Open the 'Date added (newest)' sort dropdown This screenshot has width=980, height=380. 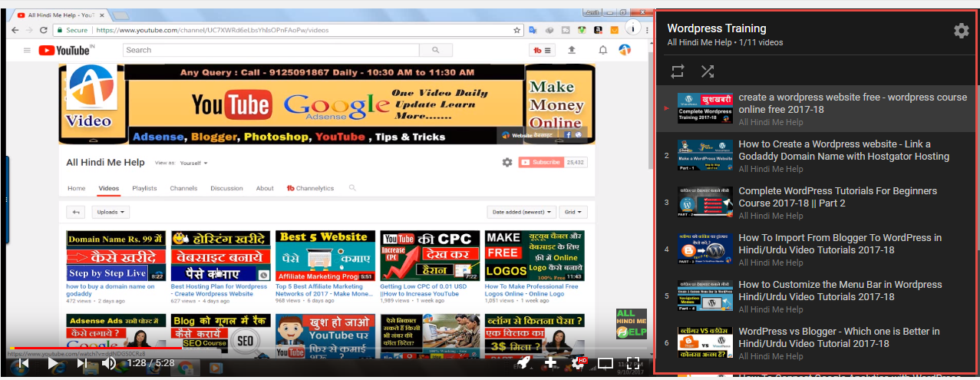[x=522, y=212]
